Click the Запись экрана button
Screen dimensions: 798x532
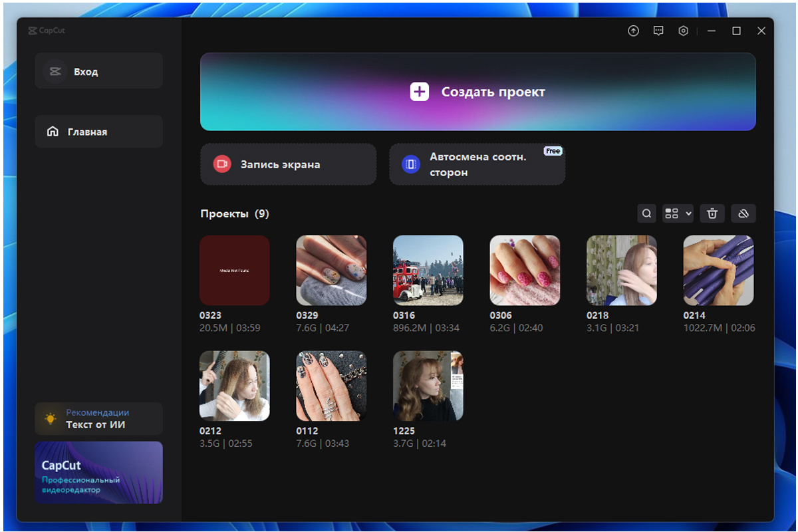point(288,164)
